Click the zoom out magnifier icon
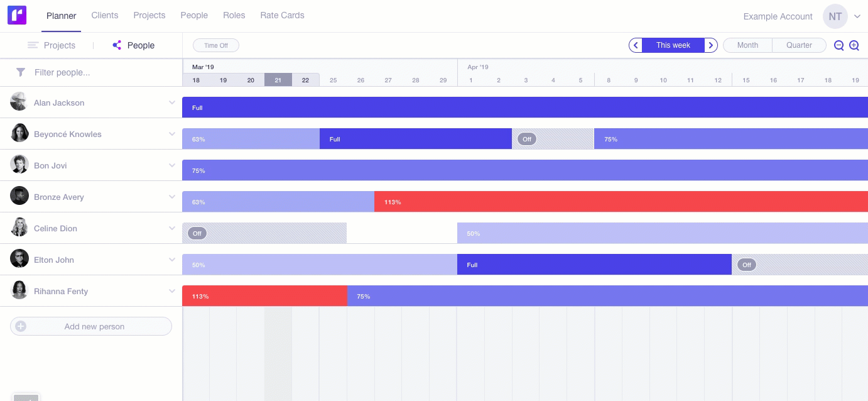The width and height of the screenshot is (868, 401). point(838,45)
